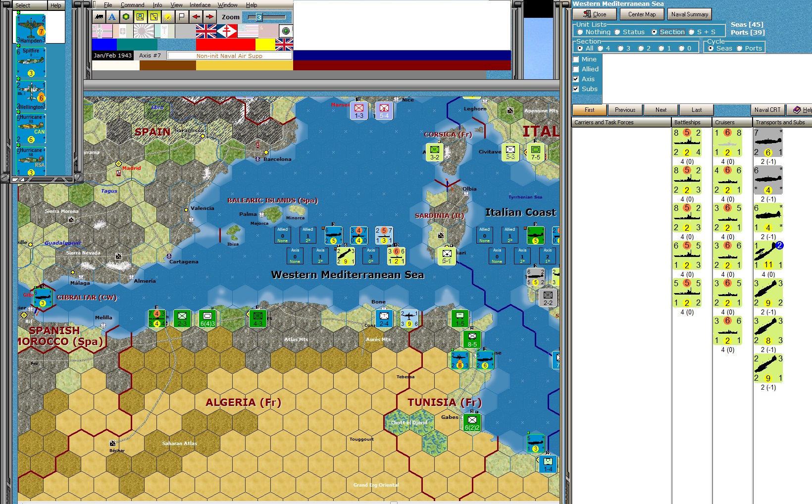This screenshot has height=504, width=812.
Task: Click the green hexagon toolbar icon
Action: coord(126,17)
